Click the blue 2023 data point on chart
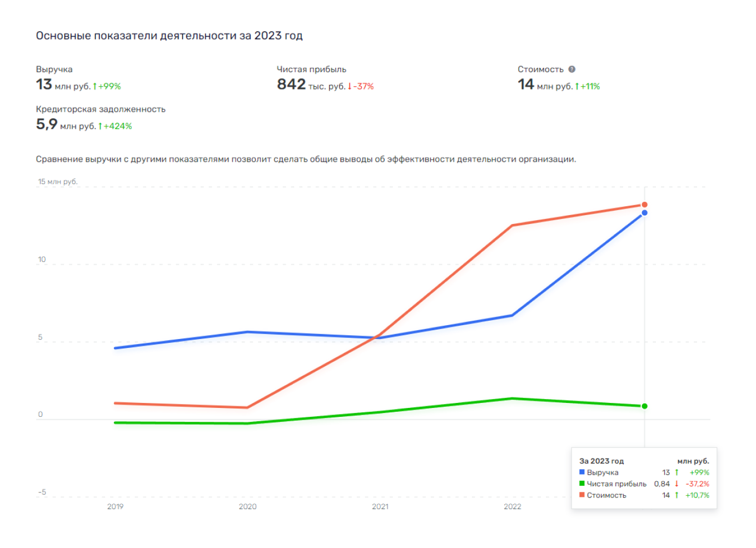Viewport: 756px width, 548px height. (644, 213)
